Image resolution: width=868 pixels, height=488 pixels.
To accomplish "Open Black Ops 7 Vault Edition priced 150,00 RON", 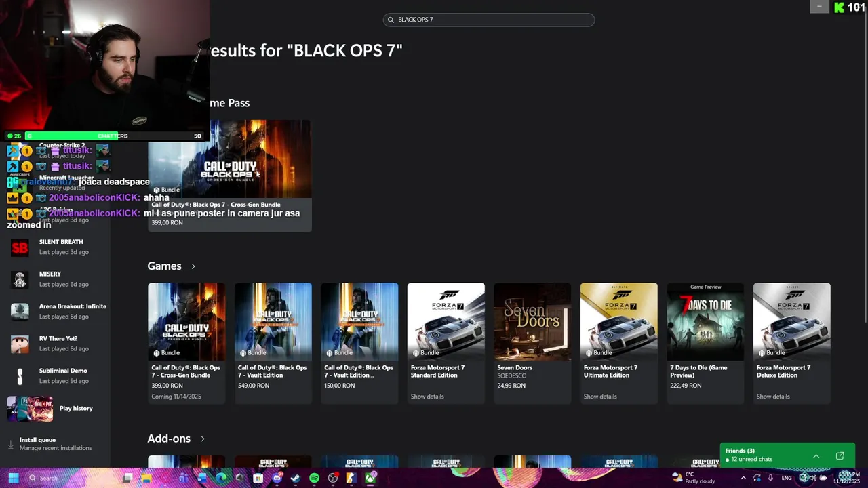I will pyautogui.click(x=359, y=343).
